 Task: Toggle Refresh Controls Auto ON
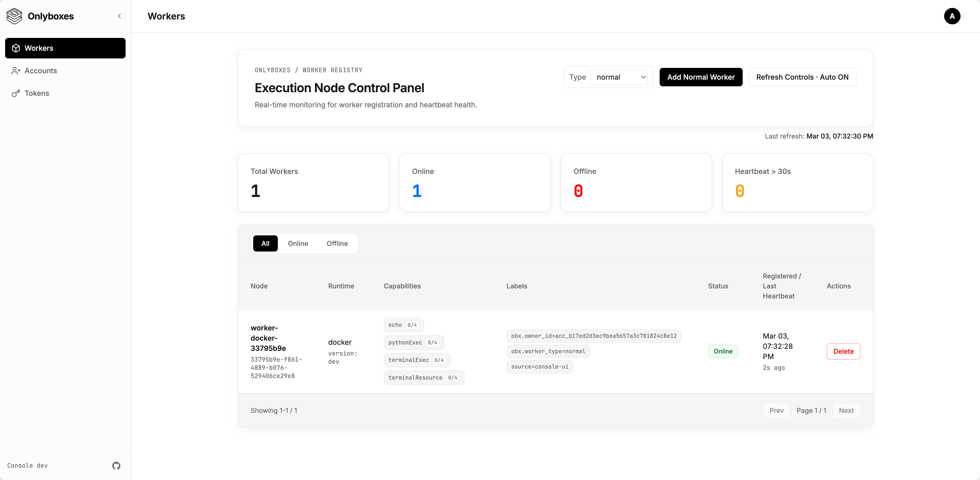click(x=802, y=77)
